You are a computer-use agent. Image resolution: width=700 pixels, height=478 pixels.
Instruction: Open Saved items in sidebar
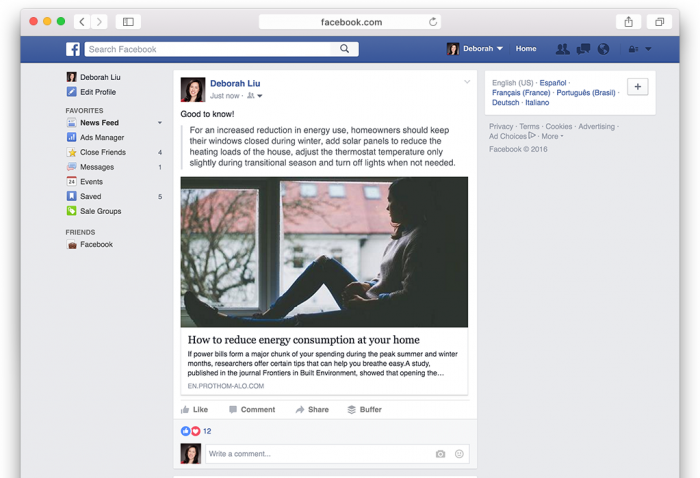point(90,196)
